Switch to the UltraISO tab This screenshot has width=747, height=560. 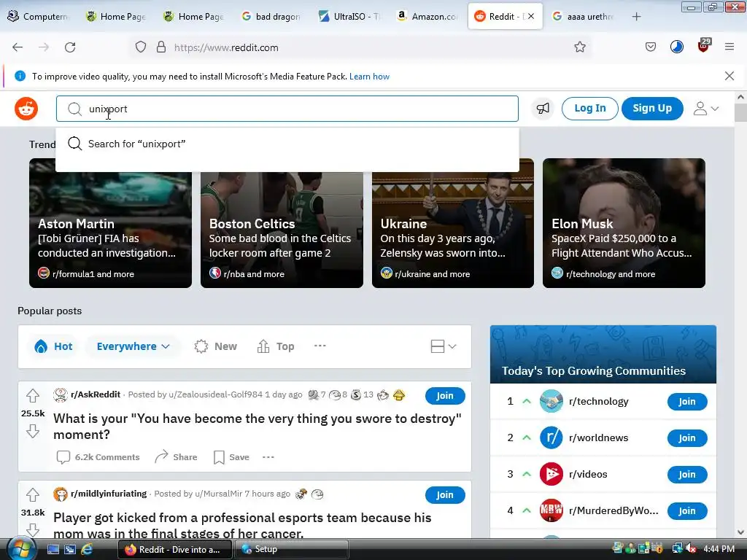351,16
